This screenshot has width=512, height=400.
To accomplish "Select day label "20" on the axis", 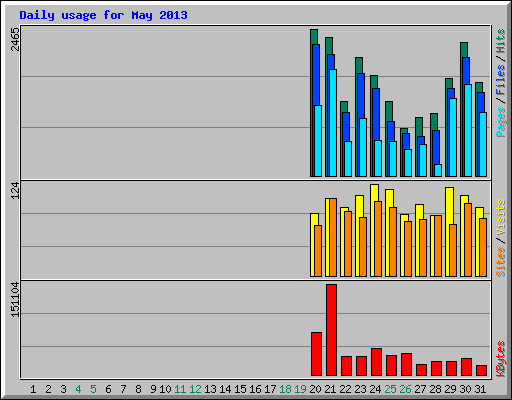I will point(315,389).
